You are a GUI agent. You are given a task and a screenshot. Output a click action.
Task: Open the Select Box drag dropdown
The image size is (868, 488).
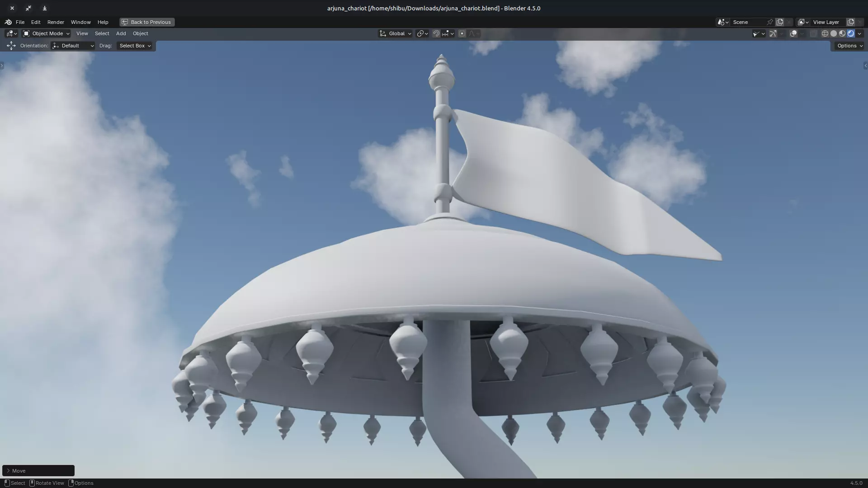click(x=135, y=46)
